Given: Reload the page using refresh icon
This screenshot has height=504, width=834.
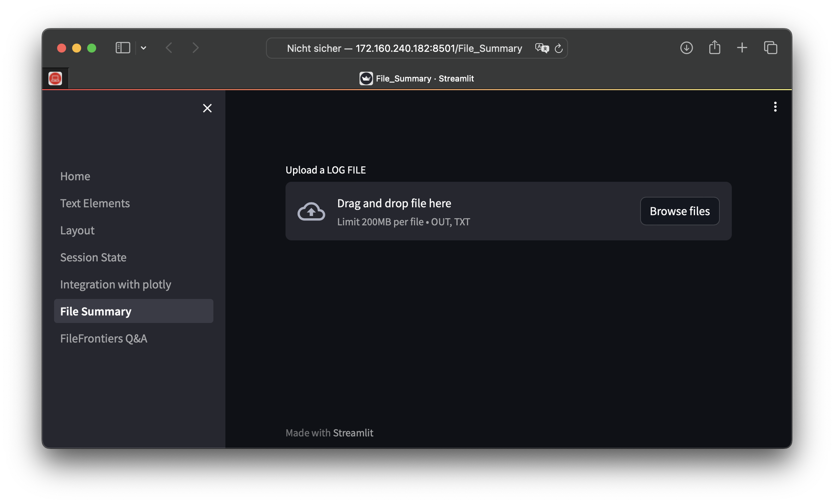Looking at the screenshot, I should click(559, 48).
